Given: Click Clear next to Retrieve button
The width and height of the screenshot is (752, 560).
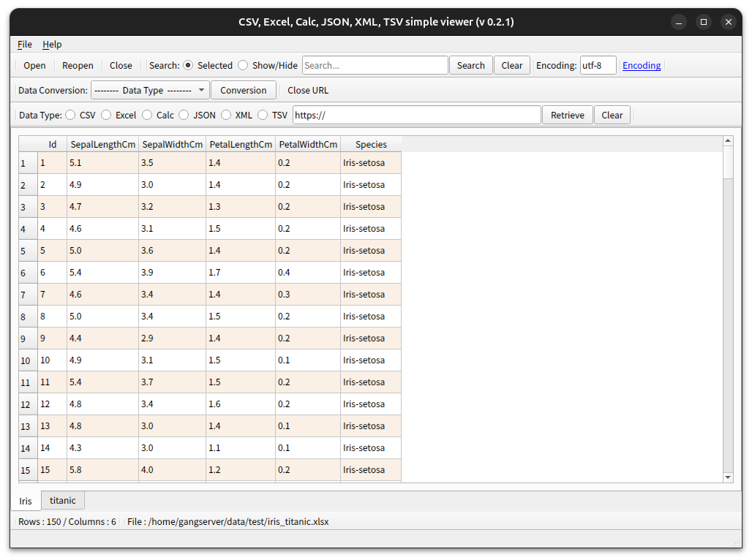Looking at the screenshot, I should click(612, 115).
